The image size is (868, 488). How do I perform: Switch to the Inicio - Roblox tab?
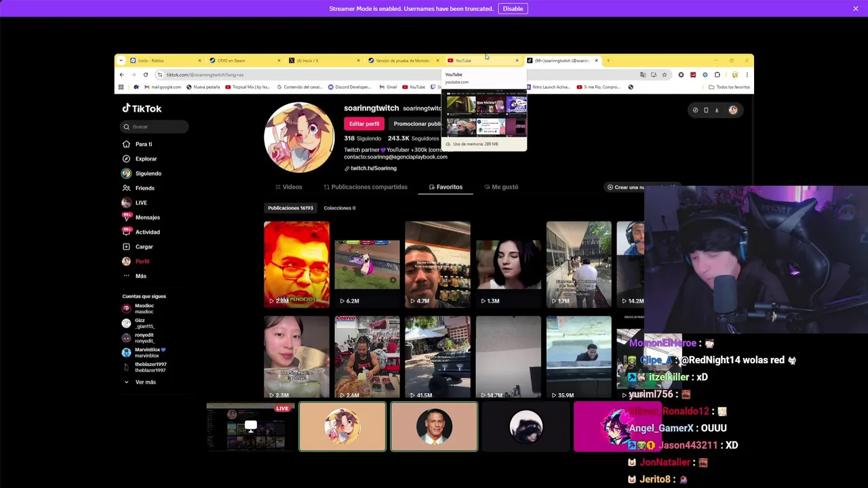165,60
